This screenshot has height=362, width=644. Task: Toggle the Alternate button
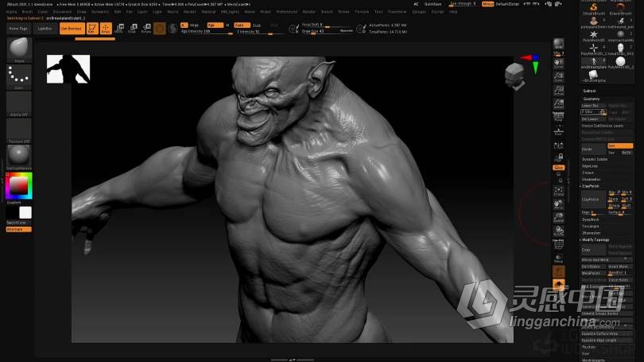pyautogui.click(x=18, y=229)
